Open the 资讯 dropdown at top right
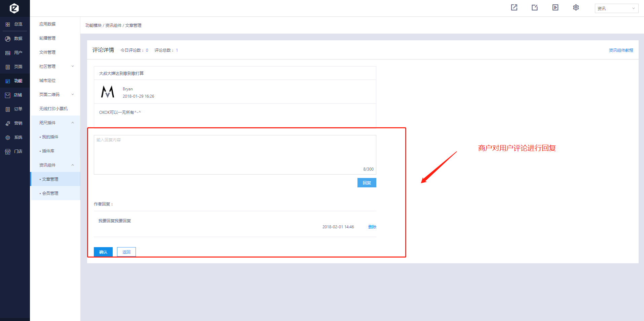The height and width of the screenshot is (321, 644). click(x=616, y=8)
